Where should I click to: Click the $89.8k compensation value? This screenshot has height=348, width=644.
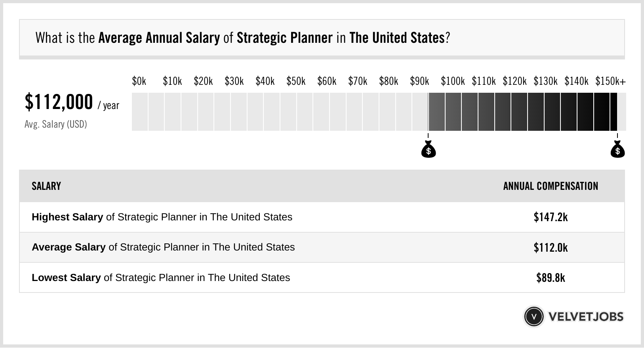click(551, 278)
